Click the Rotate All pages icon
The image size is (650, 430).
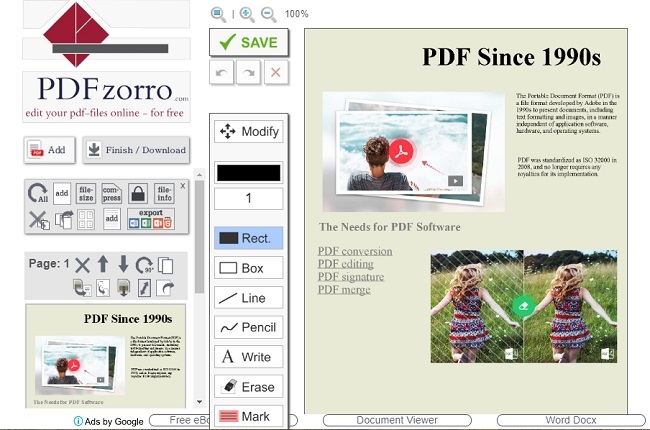(x=38, y=194)
